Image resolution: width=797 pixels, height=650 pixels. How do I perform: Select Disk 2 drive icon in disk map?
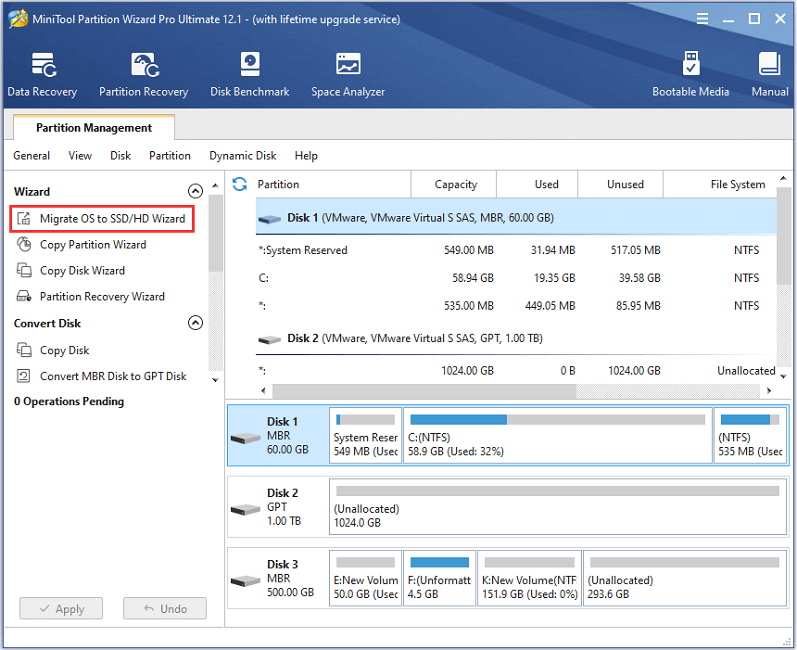tap(246, 509)
